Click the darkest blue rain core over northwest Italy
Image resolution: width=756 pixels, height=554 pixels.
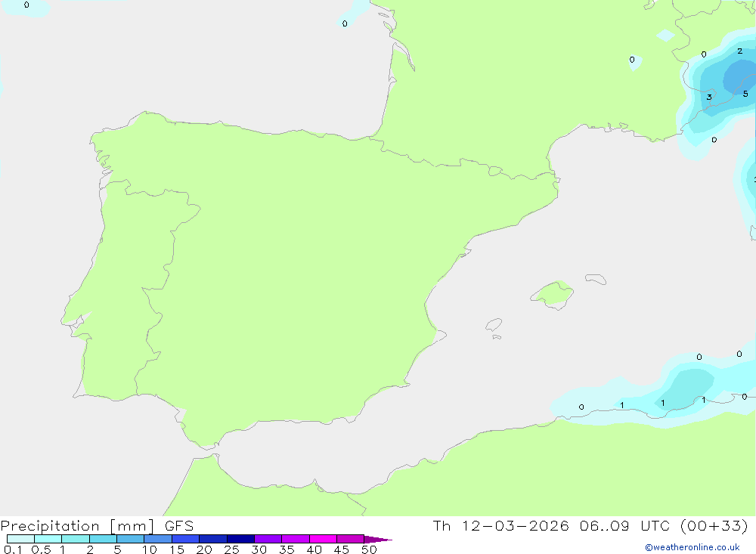pos(740,77)
